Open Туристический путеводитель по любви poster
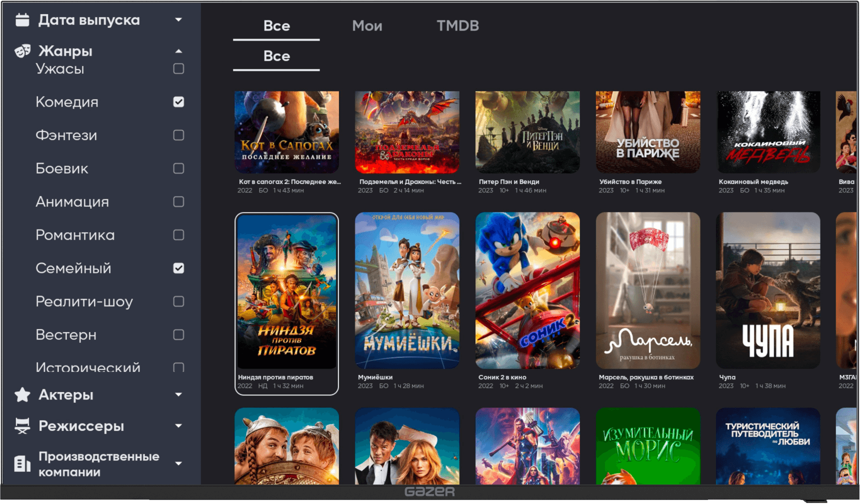860x504 pixels. [x=768, y=446]
